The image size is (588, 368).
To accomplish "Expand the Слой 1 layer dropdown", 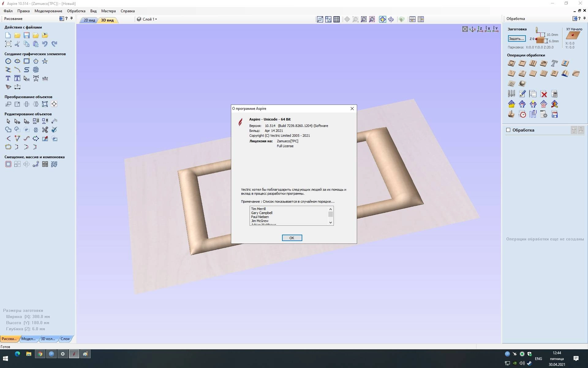I will click(x=147, y=19).
